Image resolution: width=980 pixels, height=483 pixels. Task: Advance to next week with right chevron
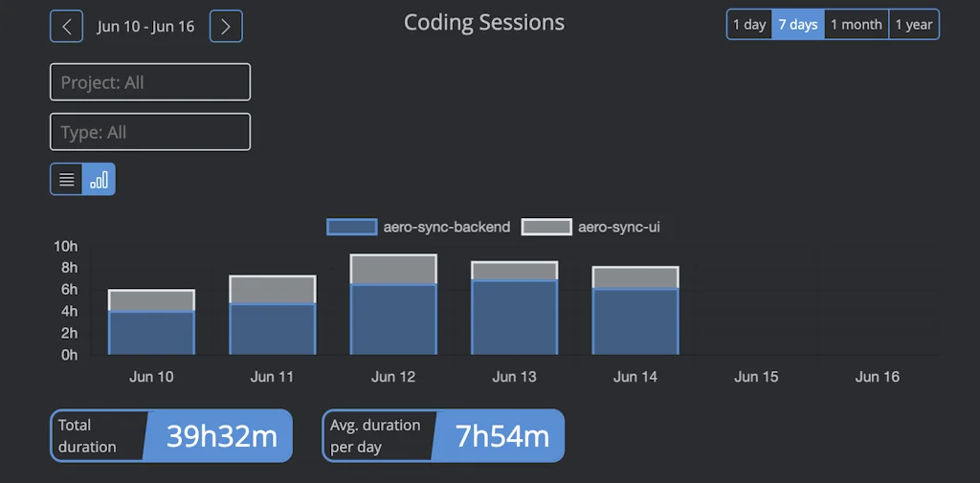click(226, 26)
